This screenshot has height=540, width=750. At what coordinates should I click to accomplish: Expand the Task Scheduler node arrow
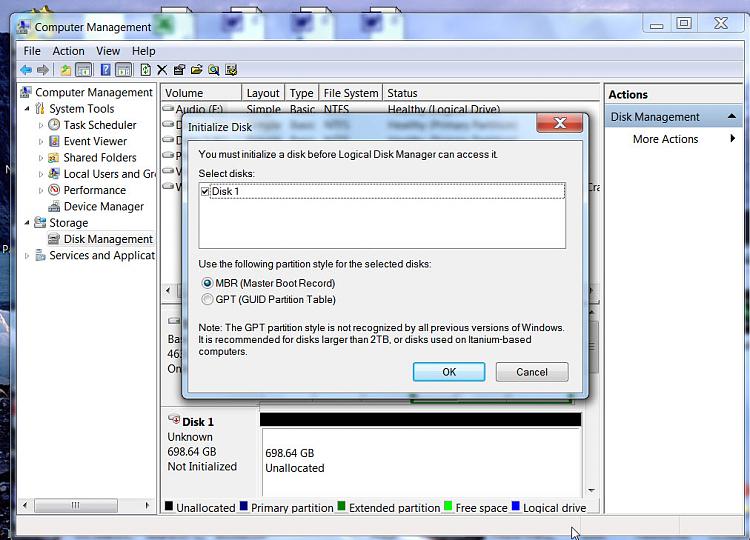(41, 125)
